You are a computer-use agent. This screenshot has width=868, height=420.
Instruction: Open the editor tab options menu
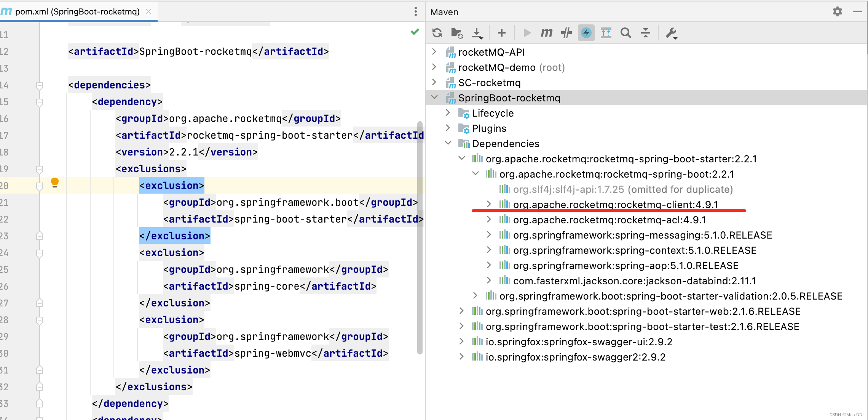(x=415, y=11)
